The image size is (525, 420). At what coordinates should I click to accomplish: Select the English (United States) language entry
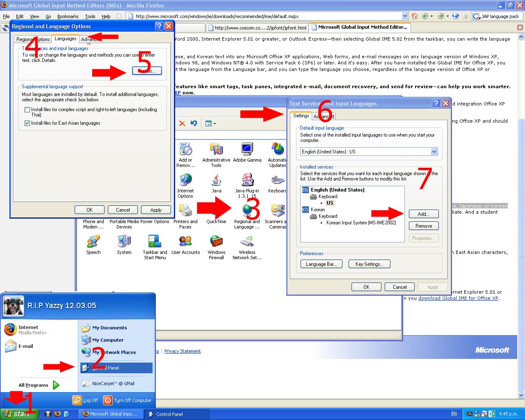tap(338, 190)
